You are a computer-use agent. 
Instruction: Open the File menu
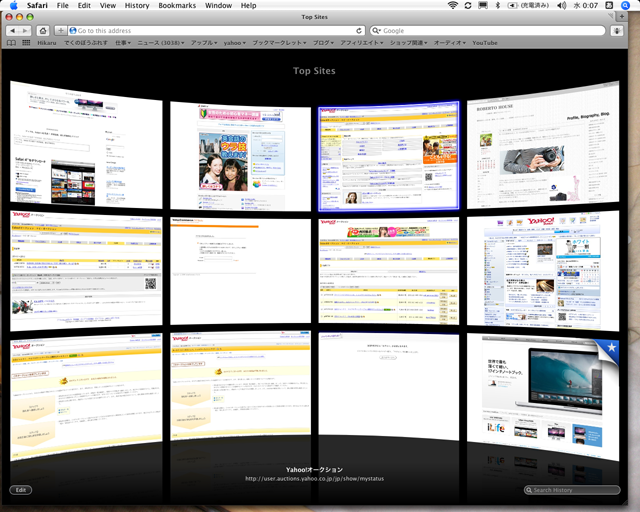(x=62, y=5)
